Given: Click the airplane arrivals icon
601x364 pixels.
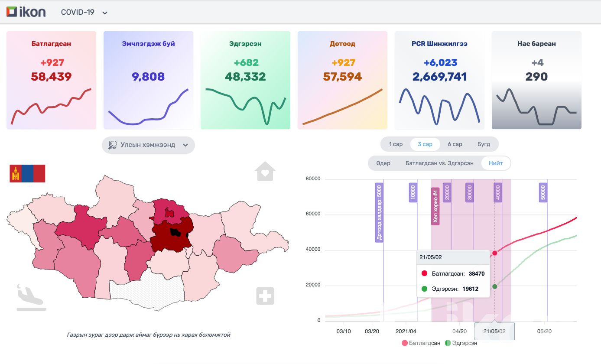Looking at the screenshot, I should 31,298.
